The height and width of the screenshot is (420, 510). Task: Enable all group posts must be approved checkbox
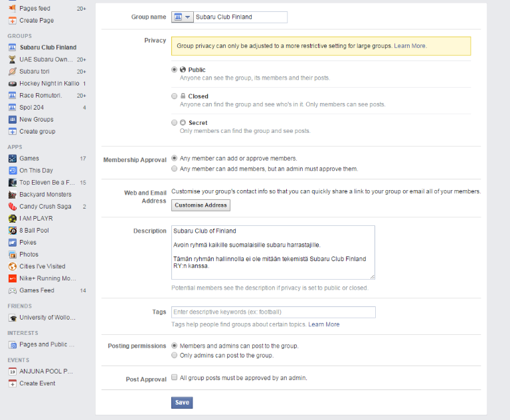(175, 377)
